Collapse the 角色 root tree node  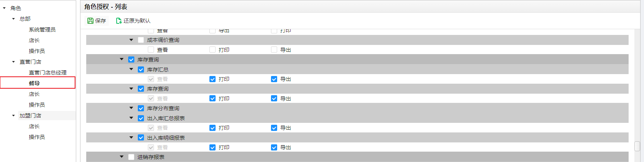[4, 8]
